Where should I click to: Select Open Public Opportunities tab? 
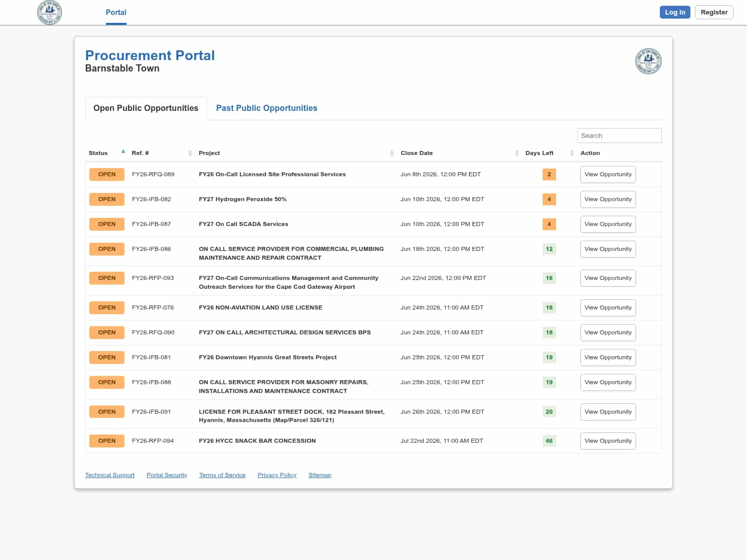pos(146,108)
